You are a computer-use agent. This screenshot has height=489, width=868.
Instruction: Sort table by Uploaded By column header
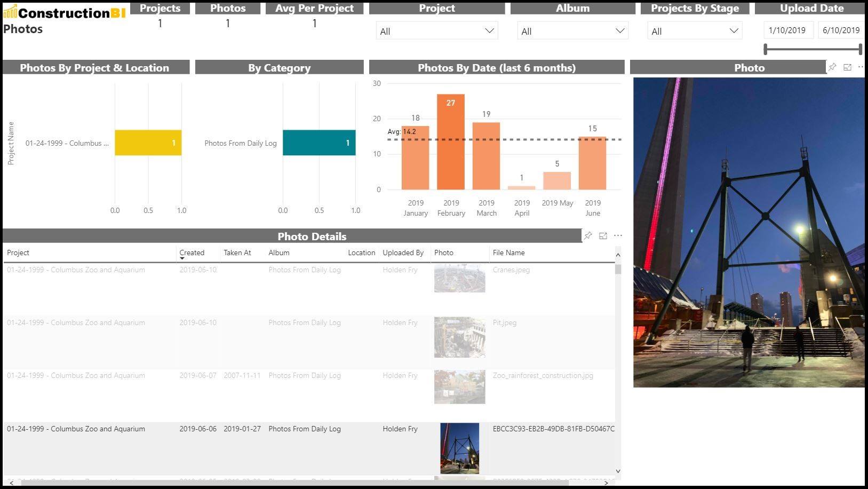(403, 253)
